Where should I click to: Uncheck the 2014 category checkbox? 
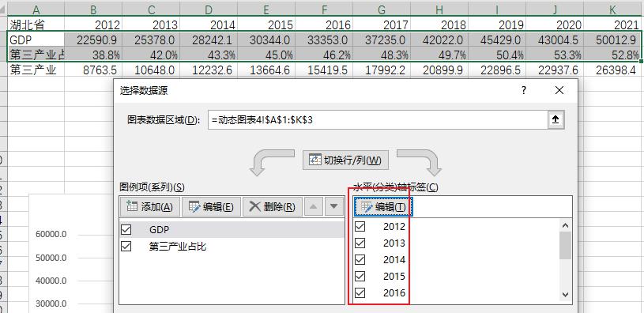click(x=360, y=259)
